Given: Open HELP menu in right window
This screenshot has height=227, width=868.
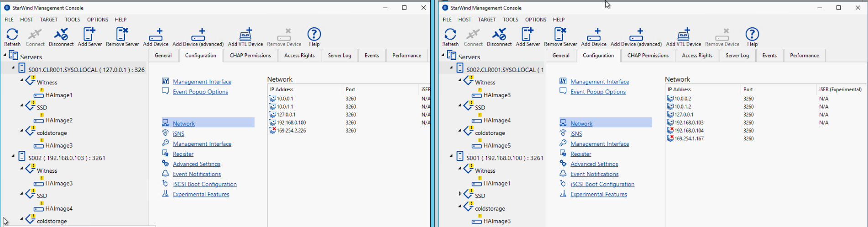Looking at the screenshot, I should tap(559, 20).
